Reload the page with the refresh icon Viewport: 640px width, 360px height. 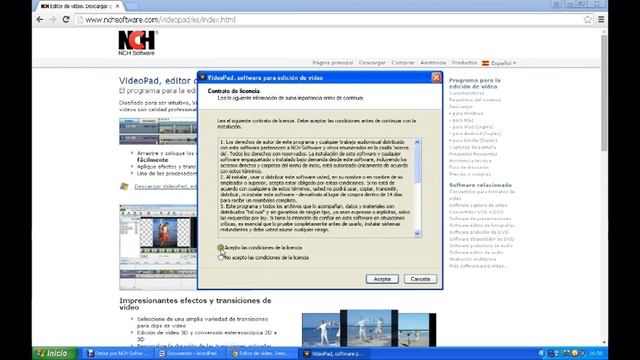(x=66, y=19)
